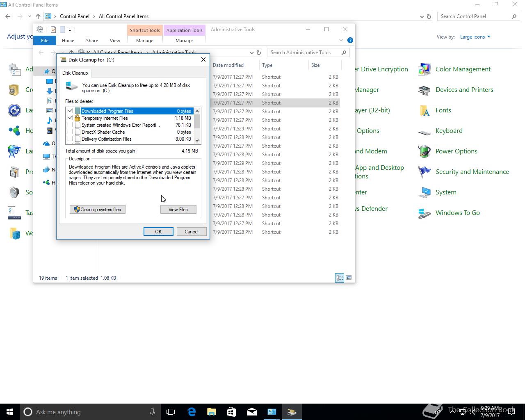Sort by the Size column header
525x420 pixels.
[325, 65]
